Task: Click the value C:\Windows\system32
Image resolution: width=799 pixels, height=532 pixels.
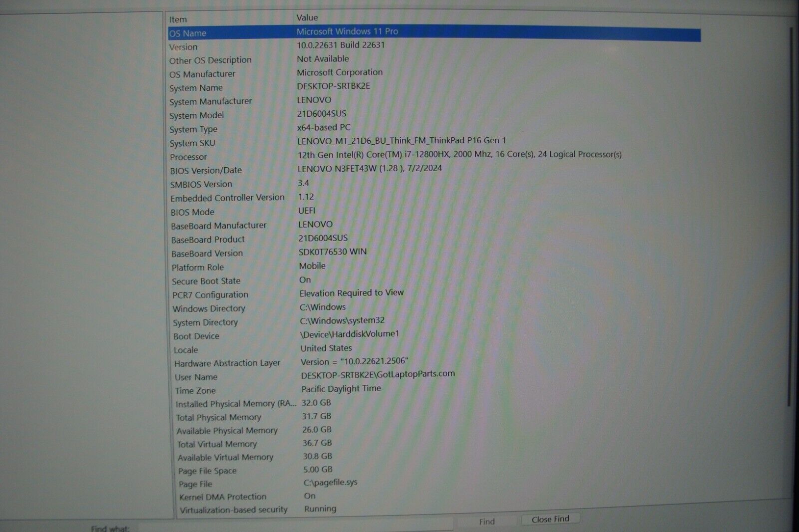Action: [x=342, y=320]
